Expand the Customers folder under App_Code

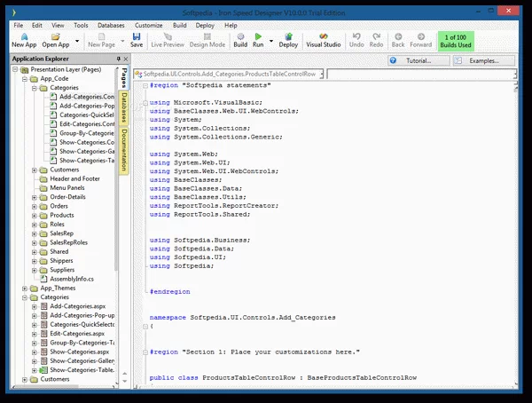(35, 170)
